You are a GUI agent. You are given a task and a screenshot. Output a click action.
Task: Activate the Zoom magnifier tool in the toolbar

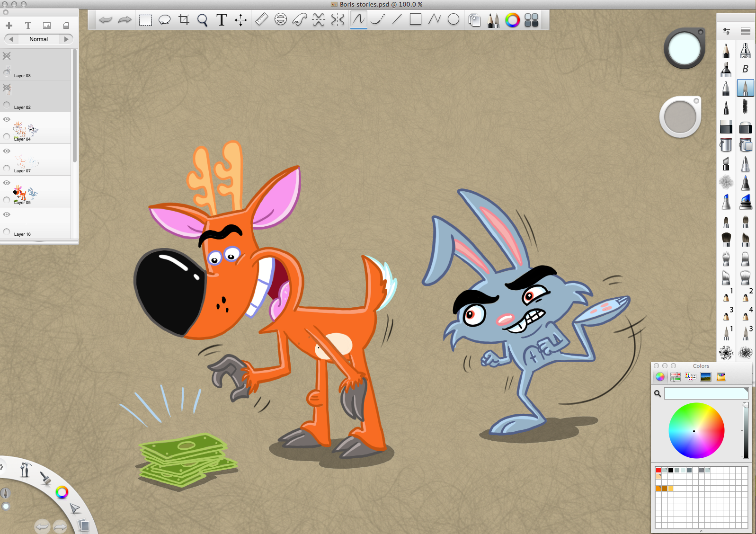click(203, 20)
